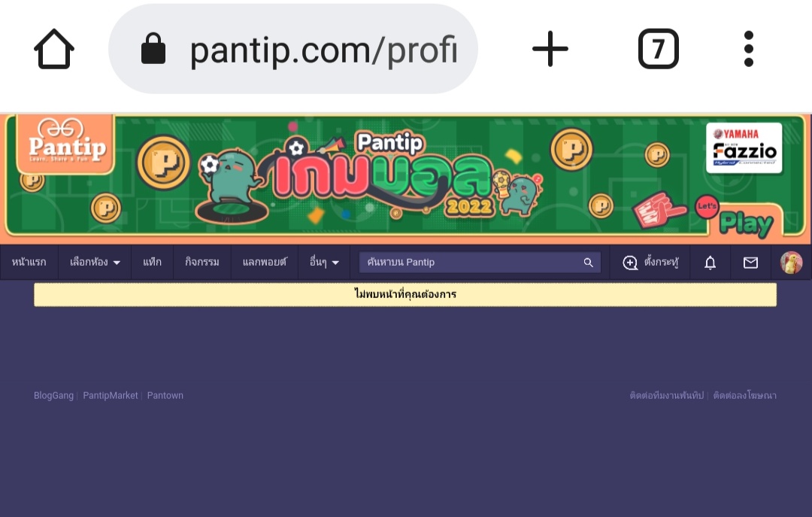Click the ตั้งกระทู้ button
The width and height of the screenshot is (812, 517).
pos(650,263)
